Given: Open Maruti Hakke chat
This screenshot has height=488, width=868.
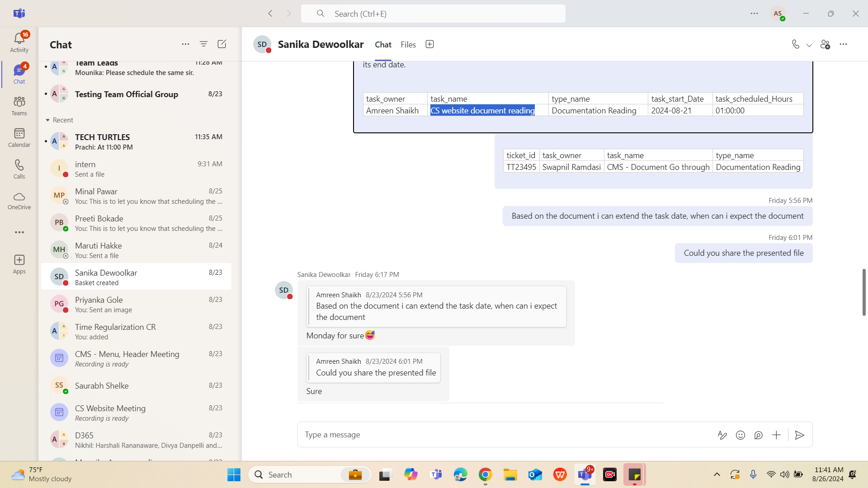Looking at the screenshot, I should [x=136, y=250].
